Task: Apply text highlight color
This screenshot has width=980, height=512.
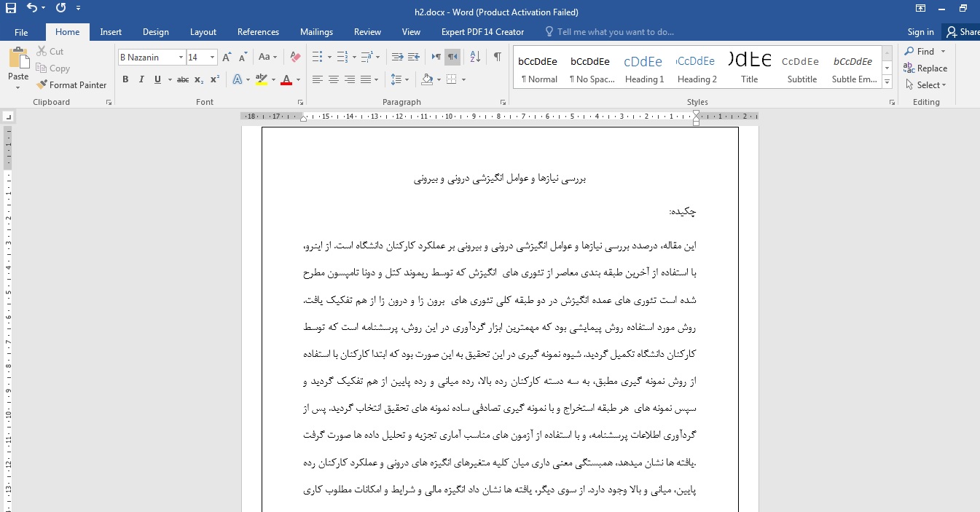Action: (x=262, y=79)
